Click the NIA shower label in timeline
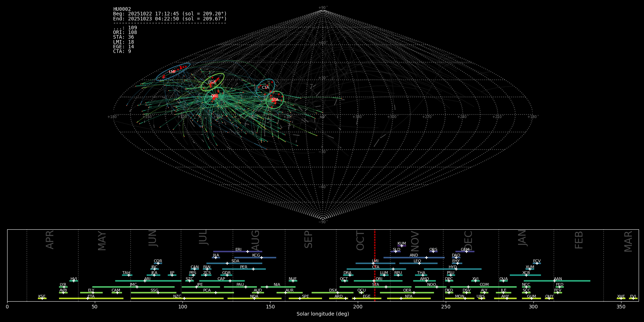644x322 pixels. [277, 285]
